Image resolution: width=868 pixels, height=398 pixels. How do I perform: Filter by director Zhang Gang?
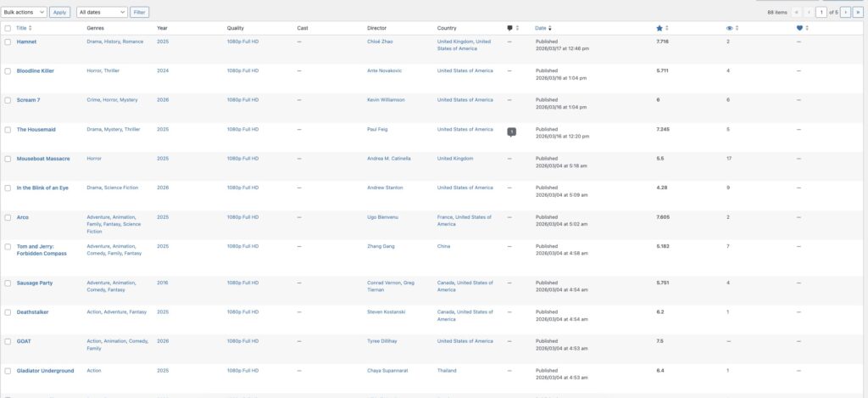(x=381, y=246)
